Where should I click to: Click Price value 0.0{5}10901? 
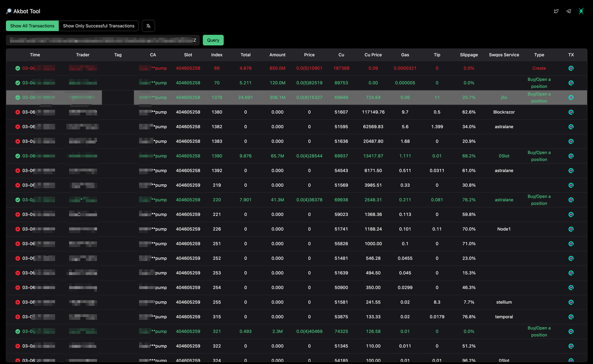point(309,68)
